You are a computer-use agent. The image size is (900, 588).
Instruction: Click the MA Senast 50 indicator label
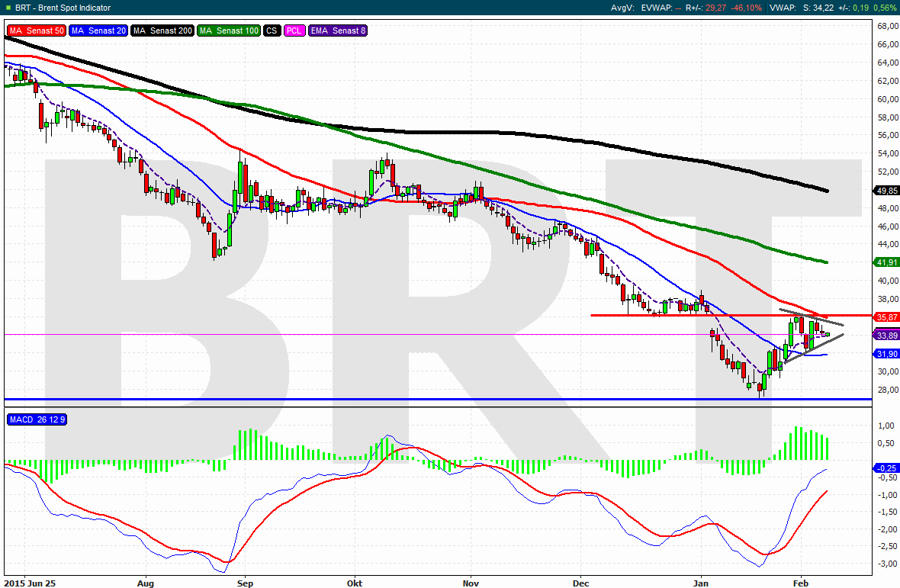coord(36,31)
